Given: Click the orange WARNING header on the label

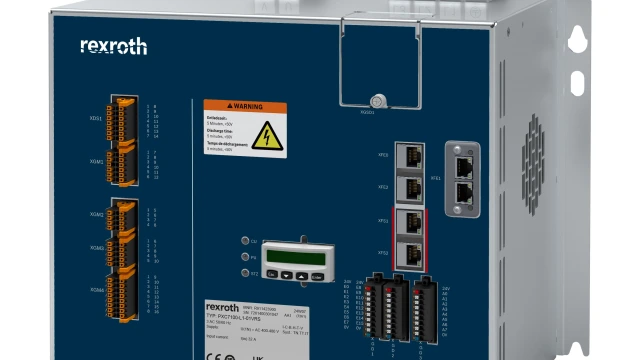Looking at the screenshot, I should pos(245,106).
